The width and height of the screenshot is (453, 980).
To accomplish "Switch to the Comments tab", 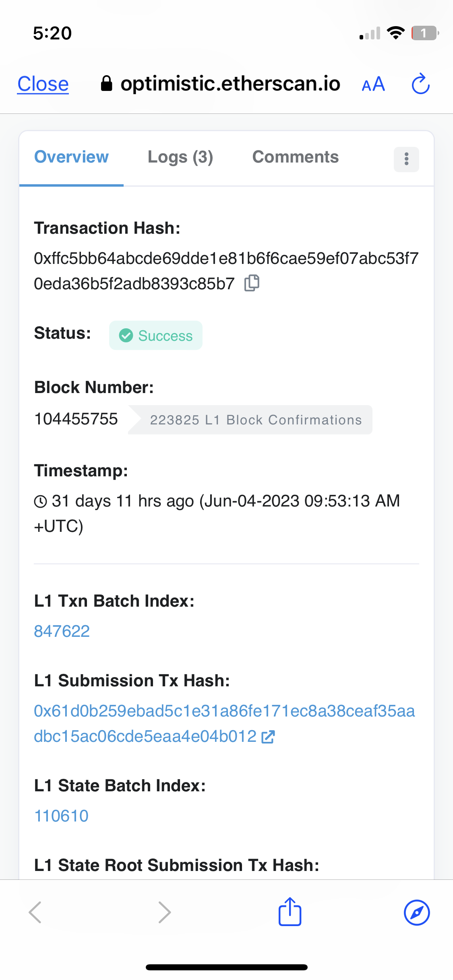I will tap(295, 157).
